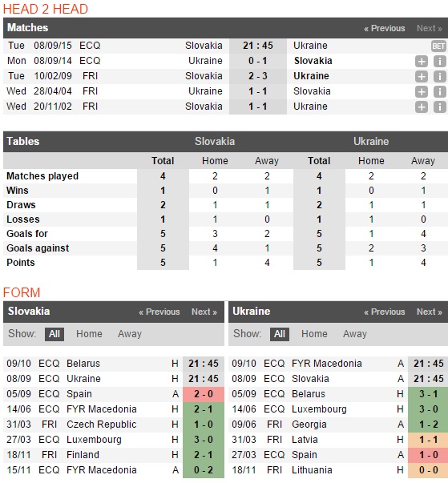Show Home matches in Ukraine form
This screenshot has width=448, height=483.
(x=314, y=334)
